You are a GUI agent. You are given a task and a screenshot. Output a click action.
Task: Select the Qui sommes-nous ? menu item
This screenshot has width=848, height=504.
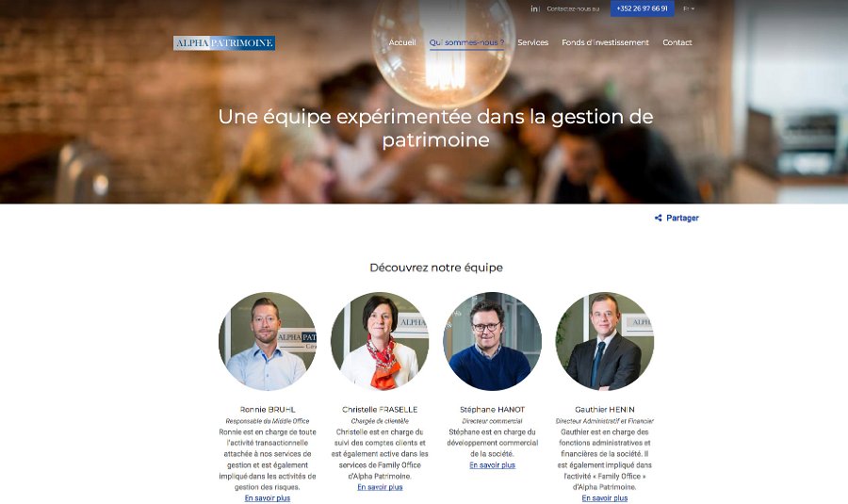click(466, 42)
